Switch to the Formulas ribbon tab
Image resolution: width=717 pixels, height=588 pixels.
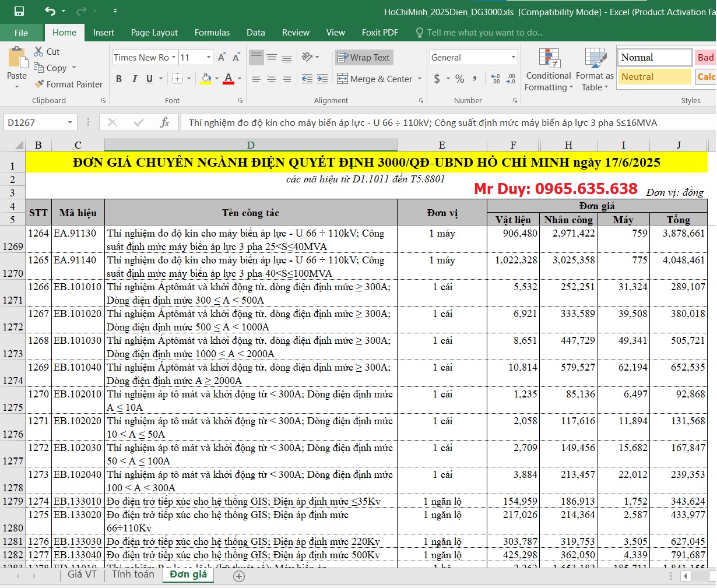pyautogui.click(x=212, y=33)
